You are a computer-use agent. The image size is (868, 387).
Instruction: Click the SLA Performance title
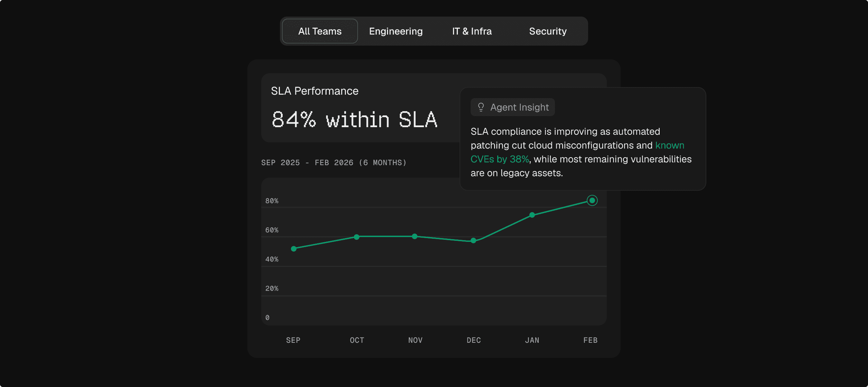click(314, 91)
